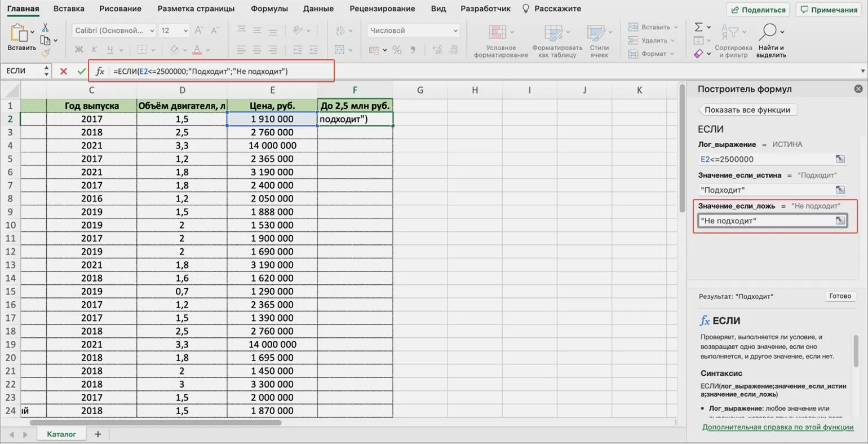Cancel formula entry with the red X

tap(64, 71)
